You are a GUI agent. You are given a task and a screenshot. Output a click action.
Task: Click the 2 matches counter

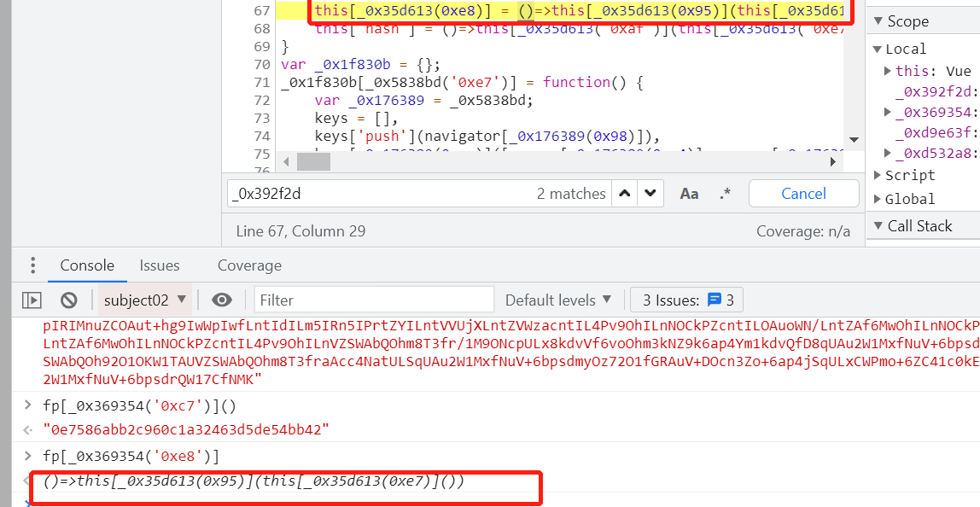tap(571, 194)
